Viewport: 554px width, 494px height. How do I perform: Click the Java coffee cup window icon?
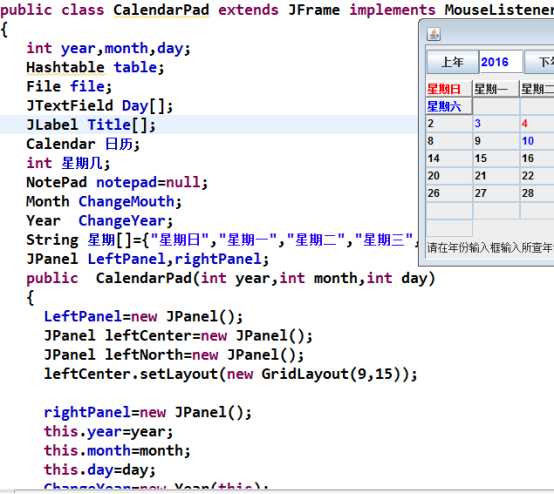(x=434, y=34)
